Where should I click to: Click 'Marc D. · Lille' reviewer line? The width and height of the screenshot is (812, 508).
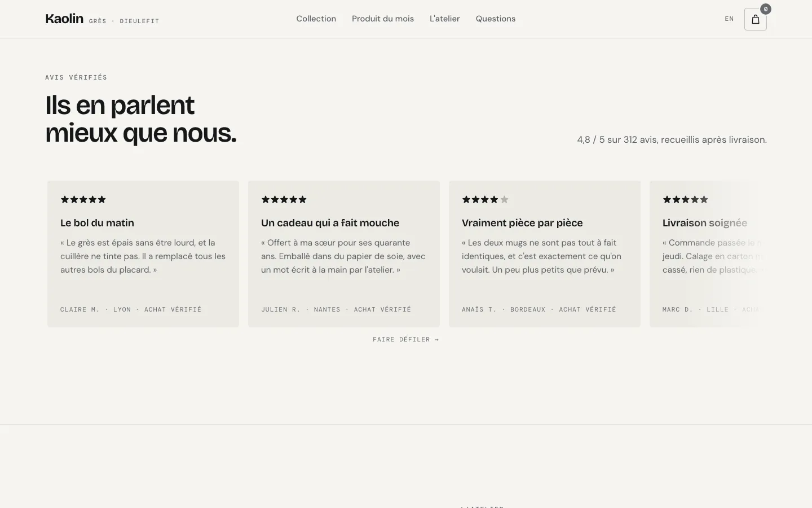(712, 309)
